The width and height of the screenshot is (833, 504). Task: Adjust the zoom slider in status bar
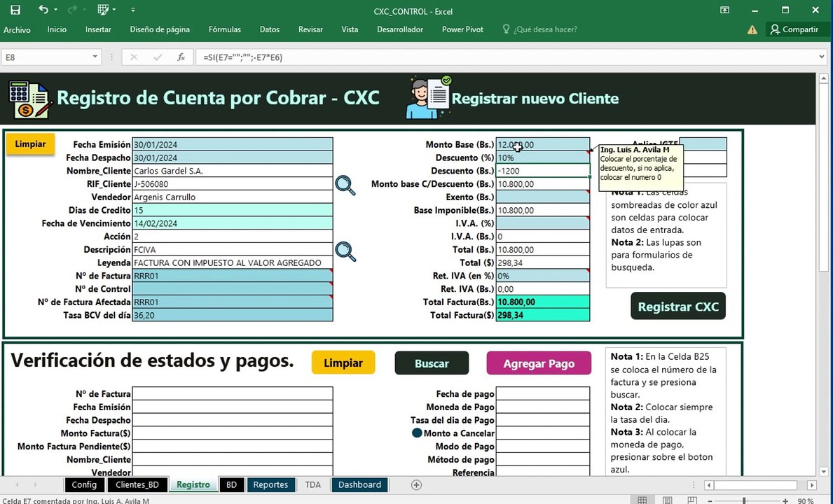[x=744, y=500]
